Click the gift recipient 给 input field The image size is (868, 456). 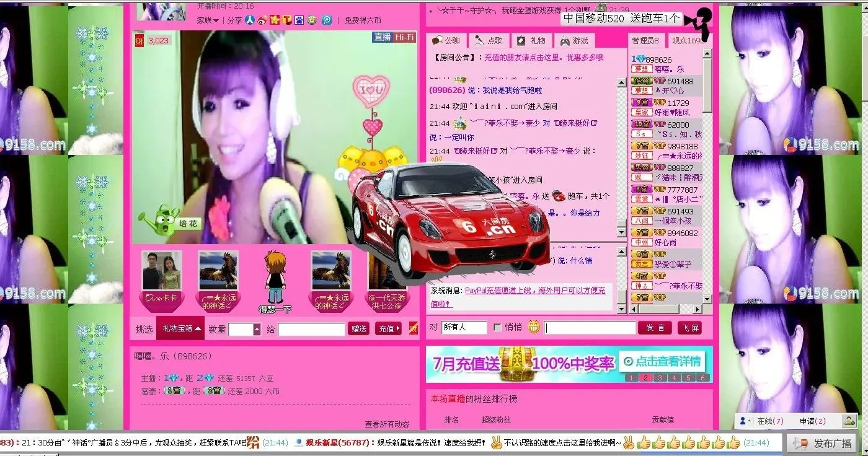(x=311, y=330)
